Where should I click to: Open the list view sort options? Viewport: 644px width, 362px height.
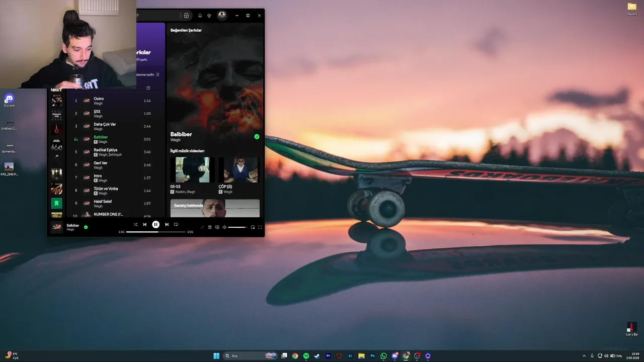pyautogui.click(x=157, y=74)
